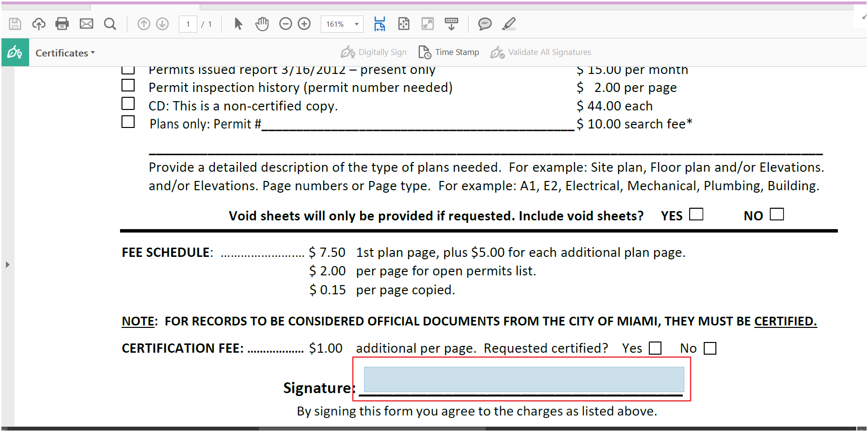Select the Highlight text pen tool

(509, 24)
